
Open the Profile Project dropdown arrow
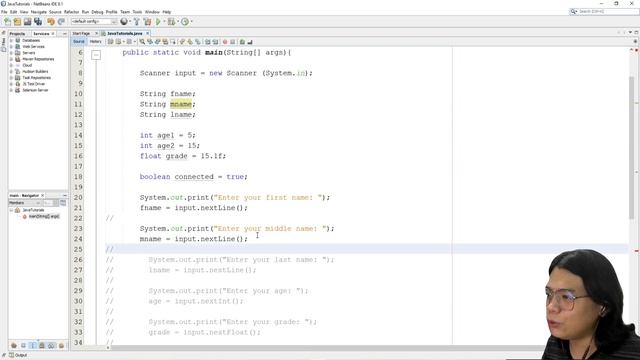click(191, 22)
